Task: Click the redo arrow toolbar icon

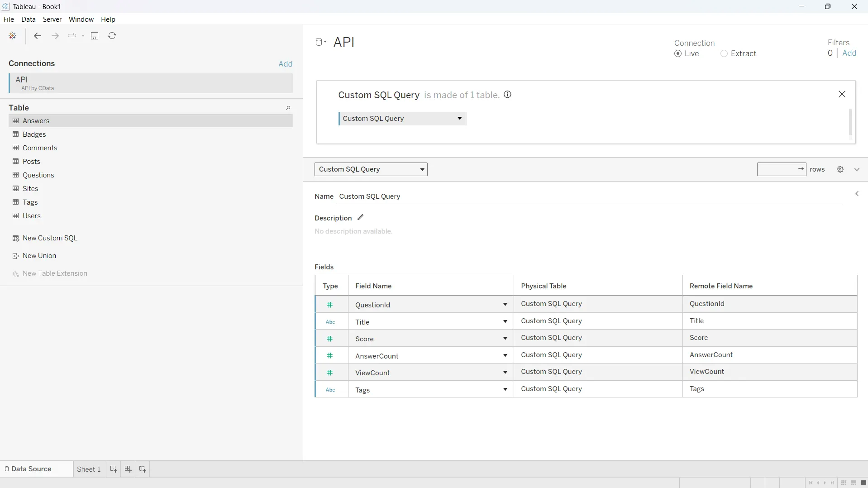Action: [x=72, y=36]
